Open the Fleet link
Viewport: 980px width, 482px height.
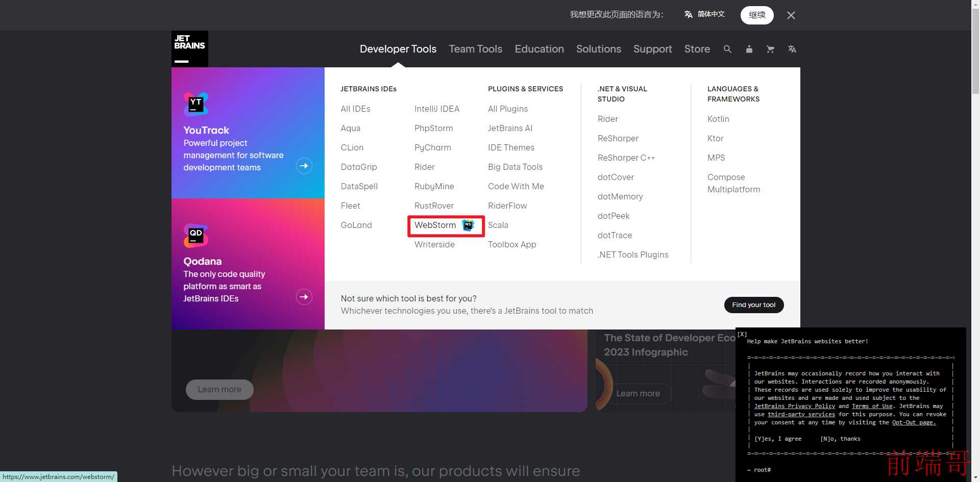(x=351, y=206)
